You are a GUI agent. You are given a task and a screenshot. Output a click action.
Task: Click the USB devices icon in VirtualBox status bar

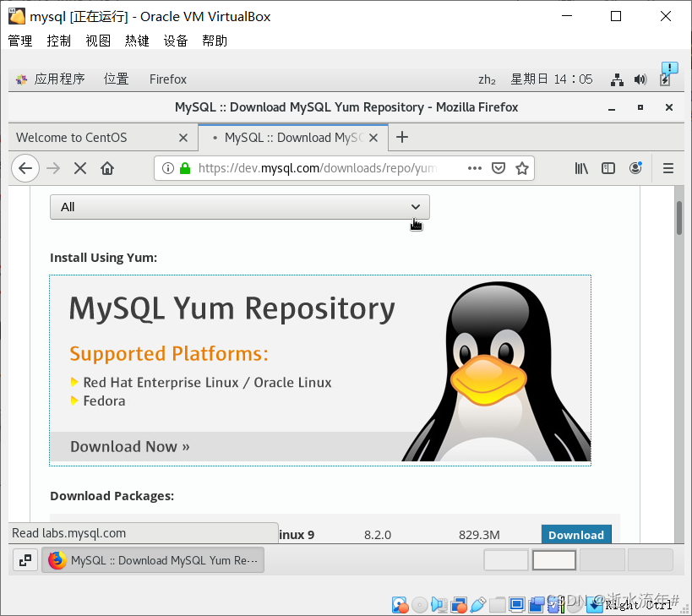coord(478,604)
